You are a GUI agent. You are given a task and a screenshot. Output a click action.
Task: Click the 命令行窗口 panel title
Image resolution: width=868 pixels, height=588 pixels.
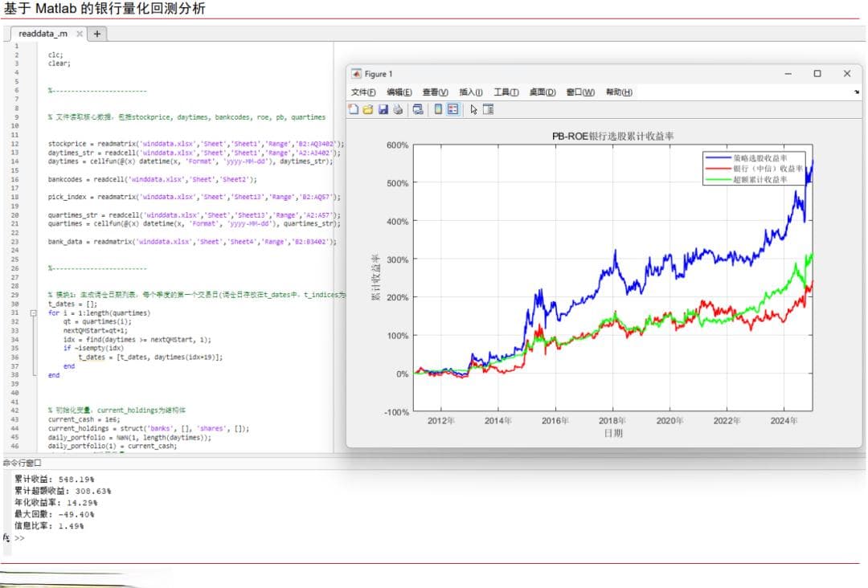click(23, 463)
